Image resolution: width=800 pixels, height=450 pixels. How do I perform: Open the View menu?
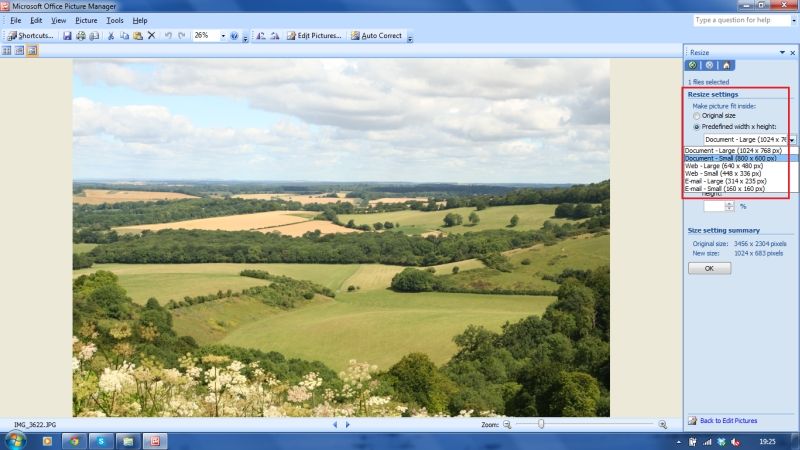[59, 20]
